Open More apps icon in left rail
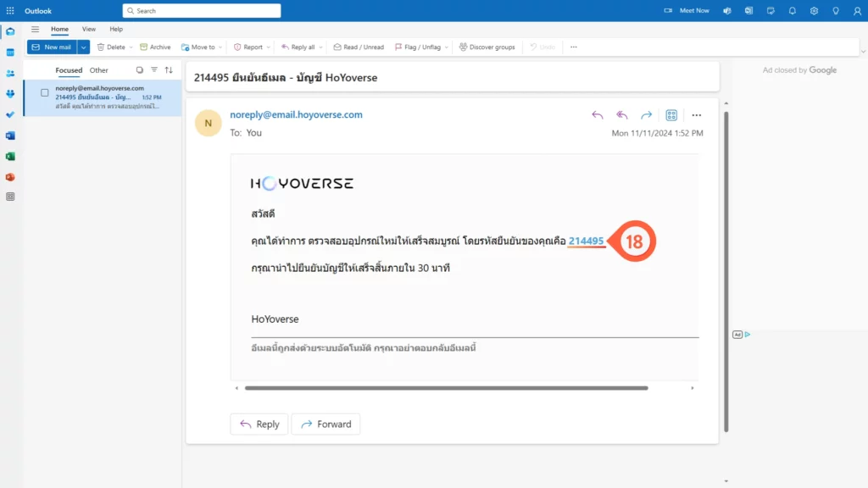 [10, 197]
